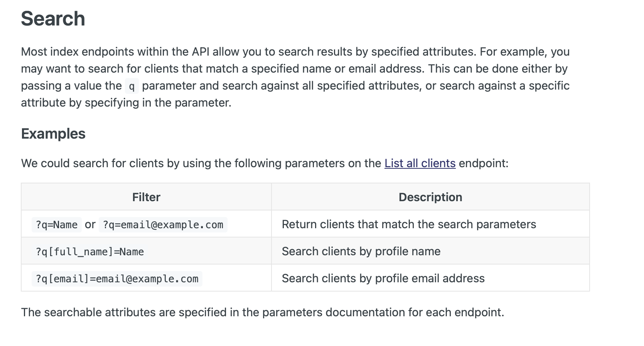Click 'Return clients that match the search parameters'
This screenshot has height=346, width=644.
[x=409, y=224]
